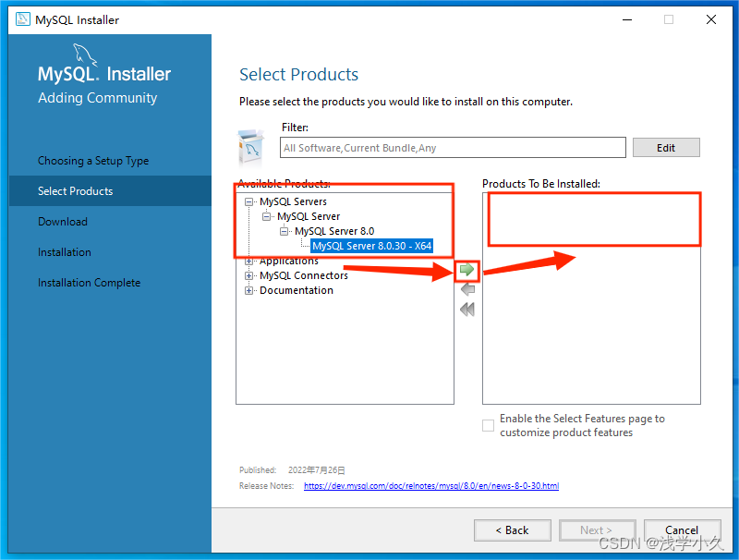Click the Next button
The height and width of the screenshot is (560, 739).
[x=597, y=530]
